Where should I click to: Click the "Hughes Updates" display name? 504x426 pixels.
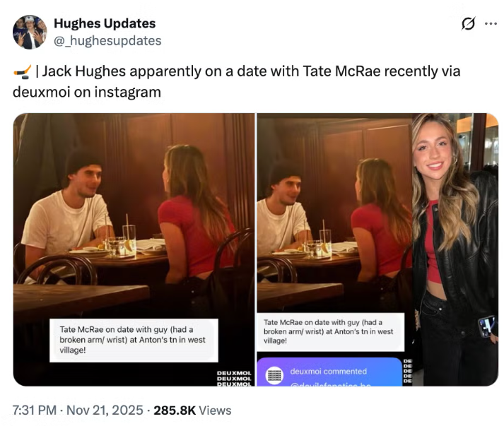point(105,24)
